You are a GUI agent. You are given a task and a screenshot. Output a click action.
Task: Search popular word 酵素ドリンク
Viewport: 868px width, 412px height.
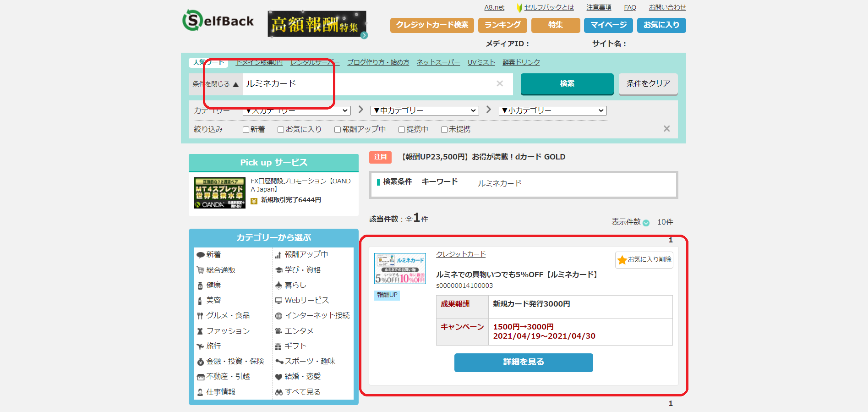coord(521,62)
